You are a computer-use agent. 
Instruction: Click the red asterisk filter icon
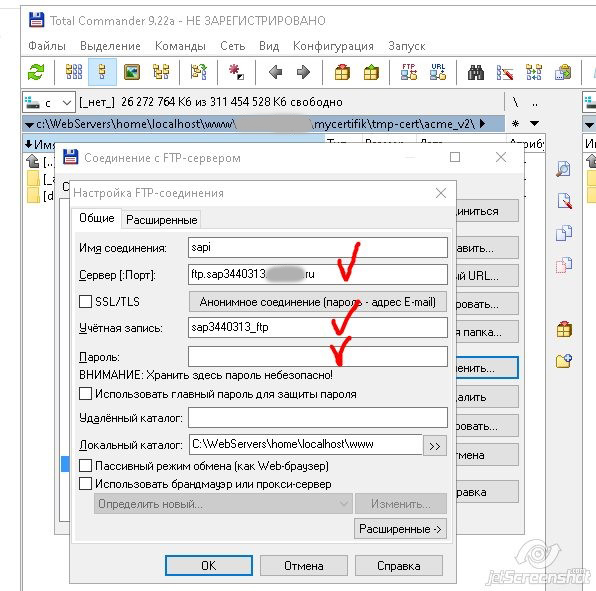tap(236, 71)
